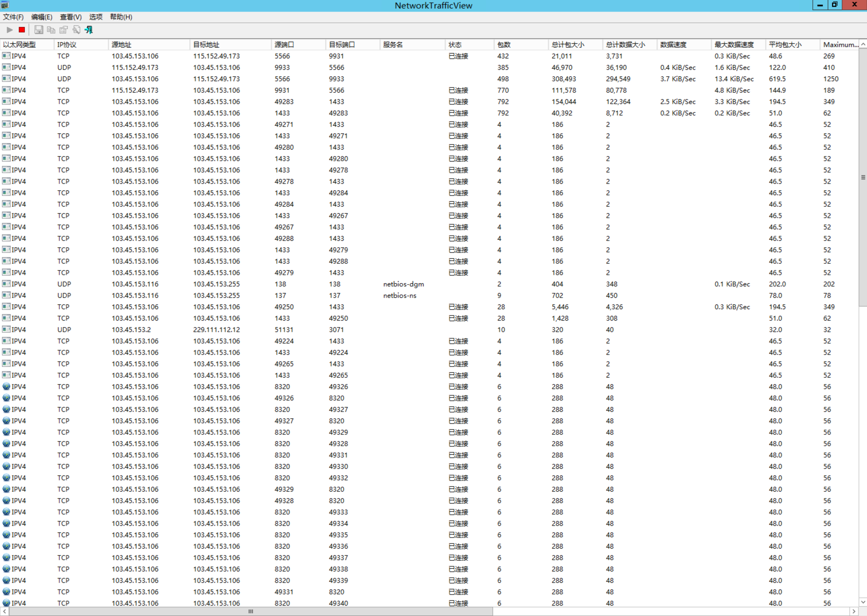The image size is (867, 616).
Task: Sort by the 源地址 column header
Action: (x=149, y=45)
